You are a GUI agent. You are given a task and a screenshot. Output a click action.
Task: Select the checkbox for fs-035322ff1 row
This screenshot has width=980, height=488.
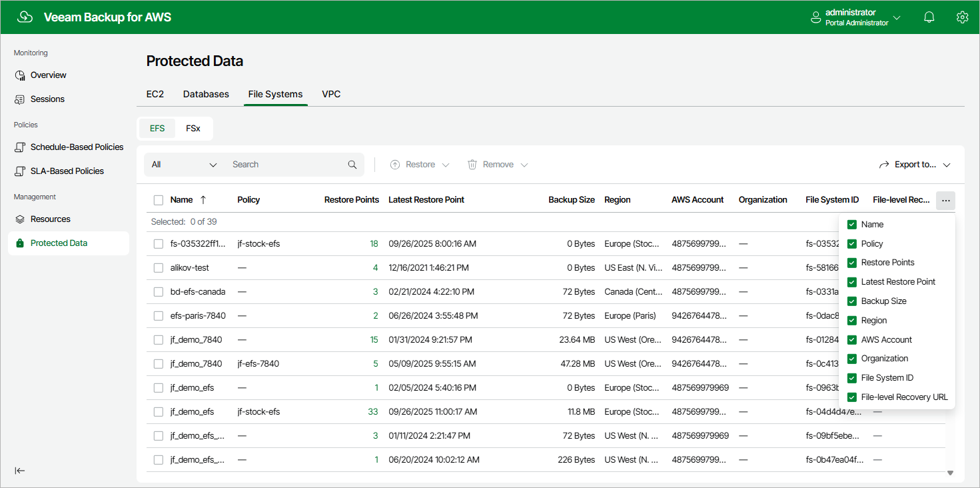pos(159,244)
